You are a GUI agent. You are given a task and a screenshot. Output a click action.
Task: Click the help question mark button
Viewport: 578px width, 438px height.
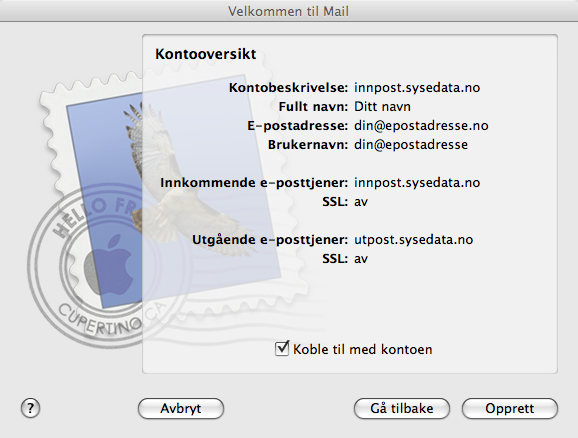(30, 408)
